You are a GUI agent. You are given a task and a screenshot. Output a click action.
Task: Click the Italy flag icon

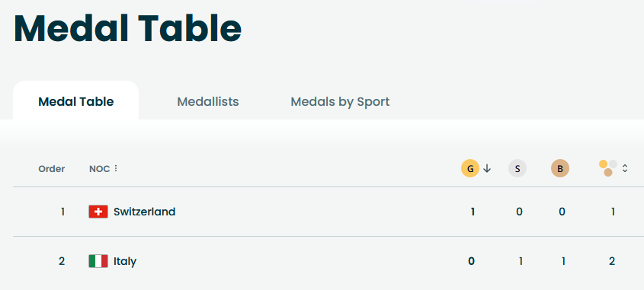coord(98,261)
